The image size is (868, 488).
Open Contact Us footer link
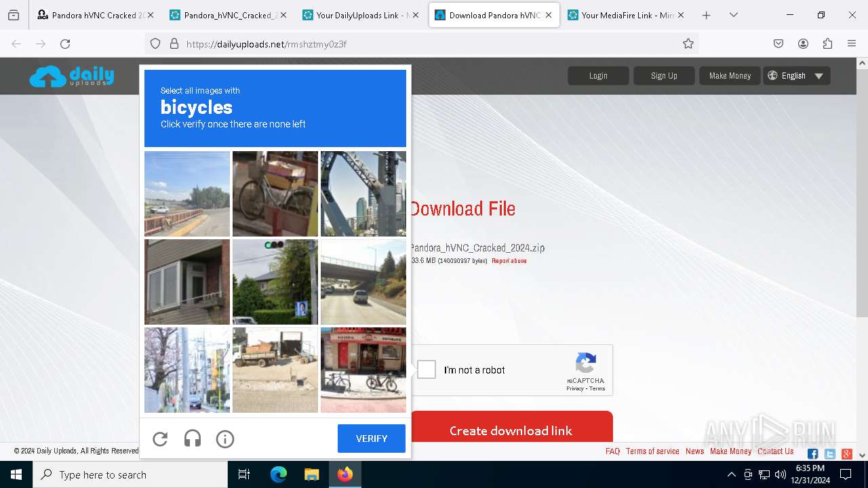[x=775, y=451]
